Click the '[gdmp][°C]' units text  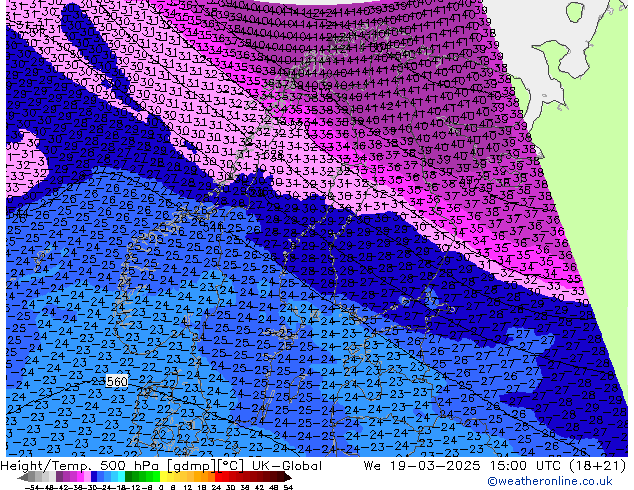pos(206,466)
